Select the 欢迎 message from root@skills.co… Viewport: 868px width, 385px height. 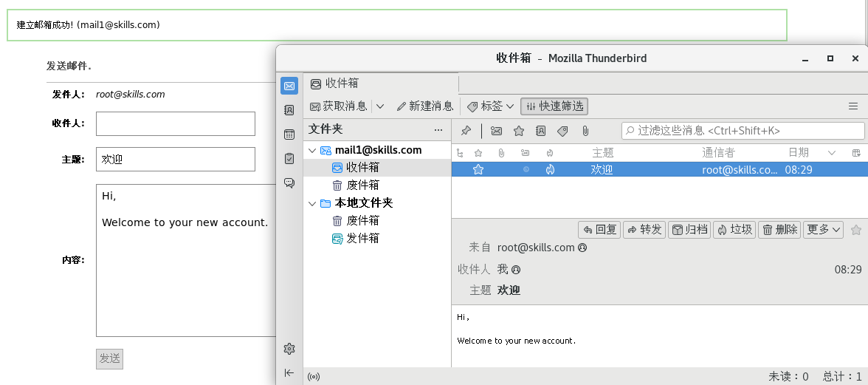(660, 169)
